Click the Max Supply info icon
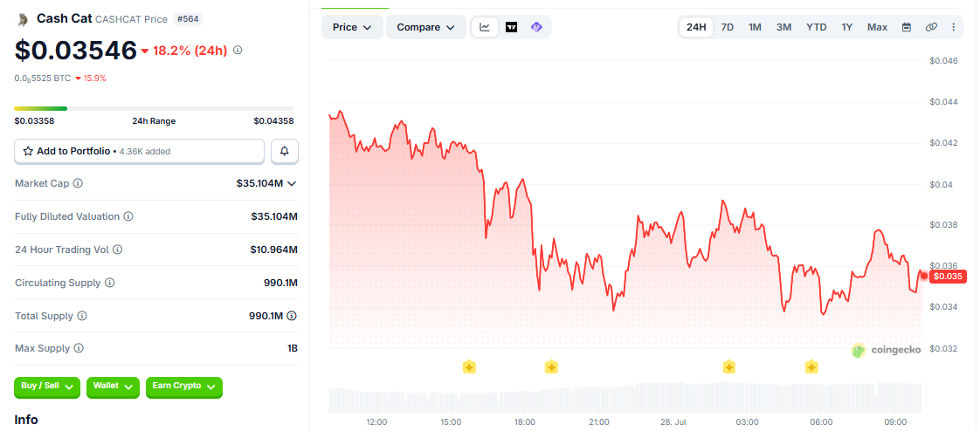The width and height of the screenshot is (980, 431). [78, 348]
